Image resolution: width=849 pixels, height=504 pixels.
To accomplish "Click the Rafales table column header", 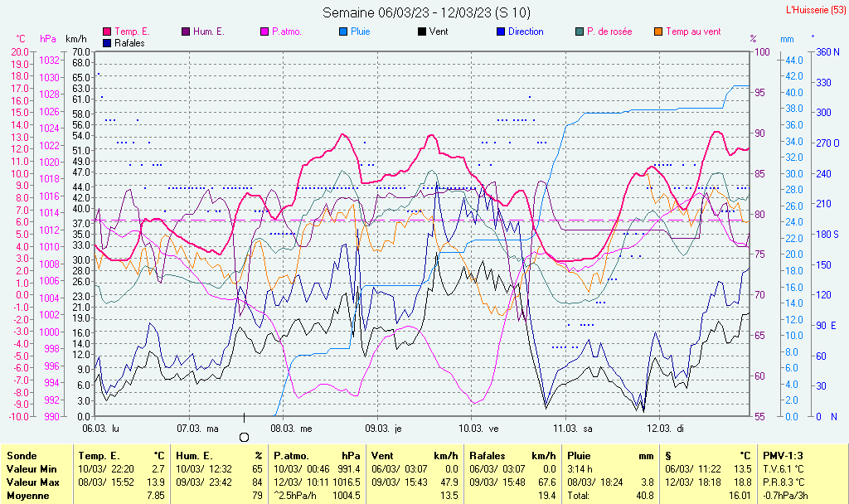I will point(487,456).
